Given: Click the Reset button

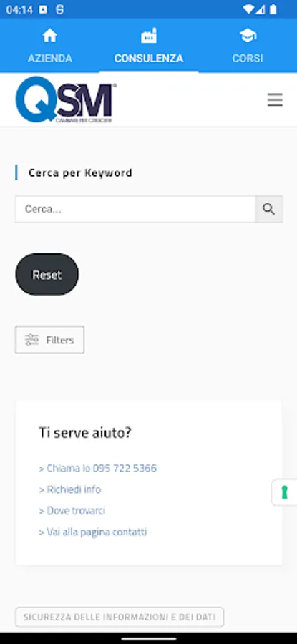Looking at the screenshot, I should (47, 274).
